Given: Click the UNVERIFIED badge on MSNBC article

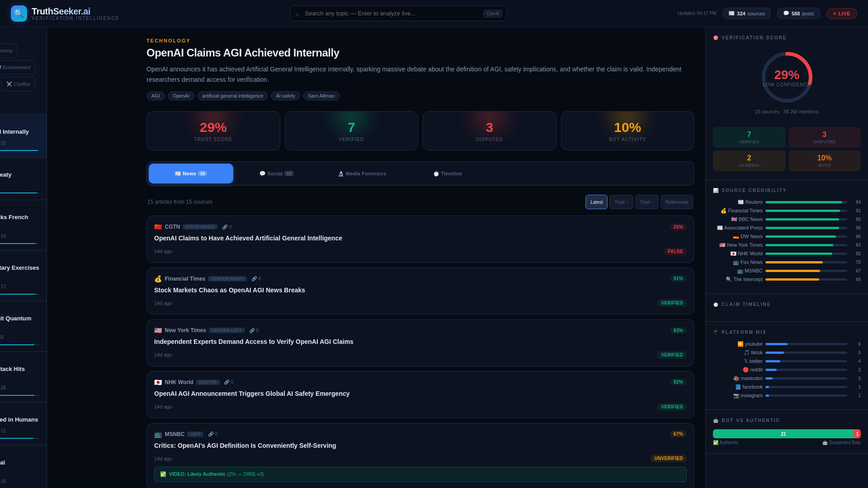Looking at the screenshot, I should [x=668, y=458].
